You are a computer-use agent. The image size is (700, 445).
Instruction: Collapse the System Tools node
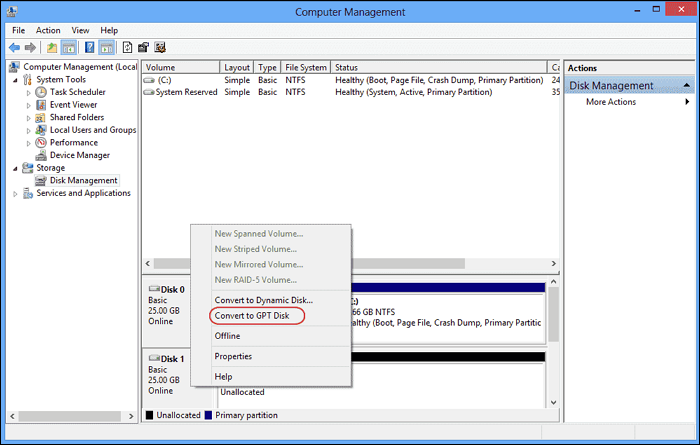click(x=15, y=80)
